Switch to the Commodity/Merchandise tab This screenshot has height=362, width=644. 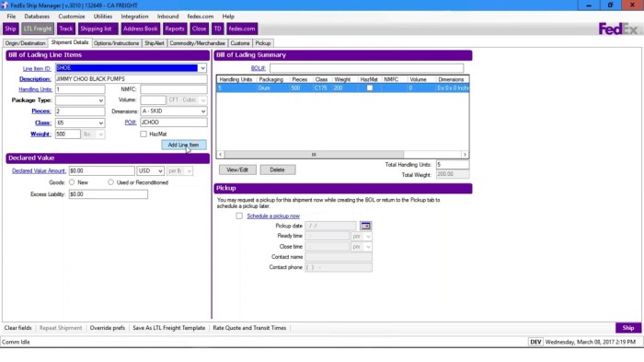[x=197, y=43]
